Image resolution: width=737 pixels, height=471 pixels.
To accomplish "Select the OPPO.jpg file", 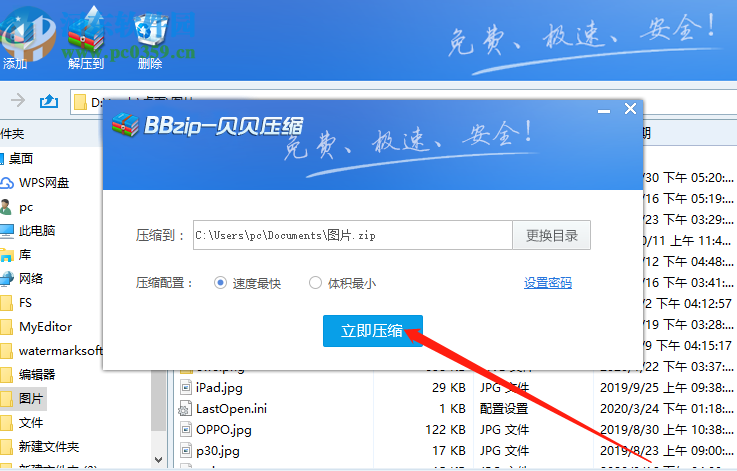I will [224, 430].
